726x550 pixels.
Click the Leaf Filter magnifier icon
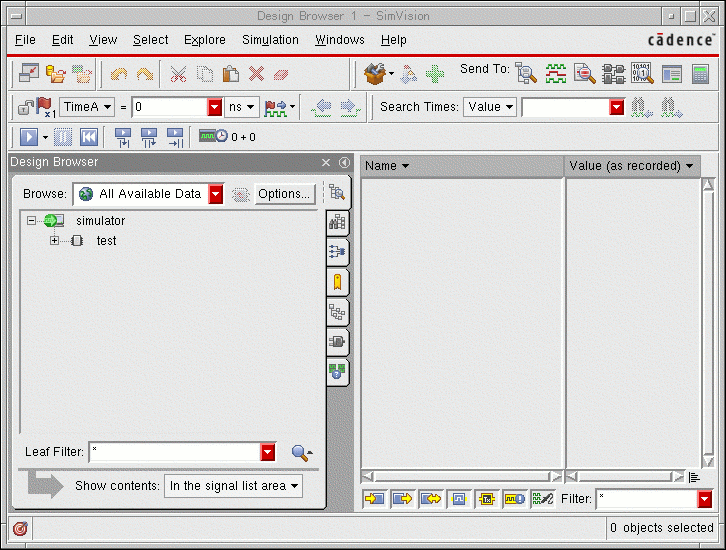tap(300, 453)
